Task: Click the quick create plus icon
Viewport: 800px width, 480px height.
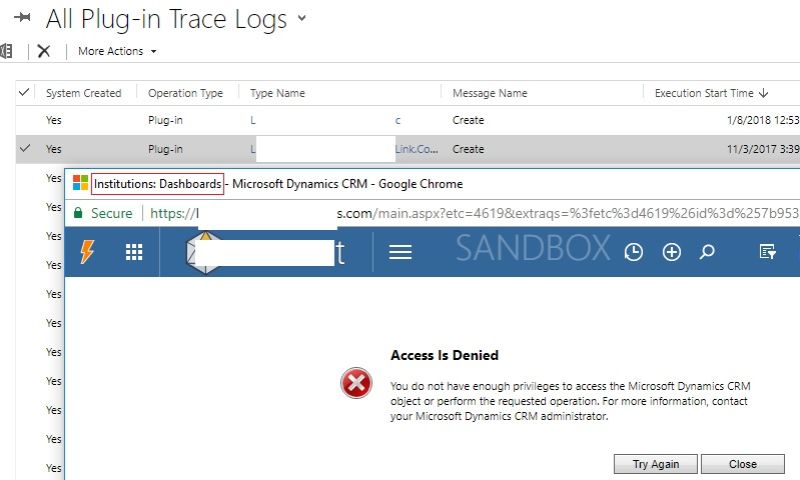Action: pyautogui.click(x=671, y=252)
